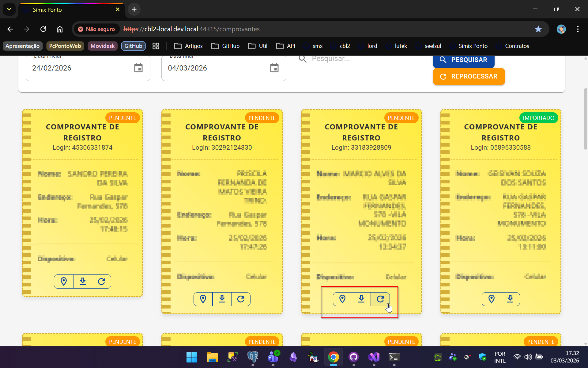Click the Não seguro security chip
Image resolution: width=588 pixels, height=368 pixels.
click(97, 29)
